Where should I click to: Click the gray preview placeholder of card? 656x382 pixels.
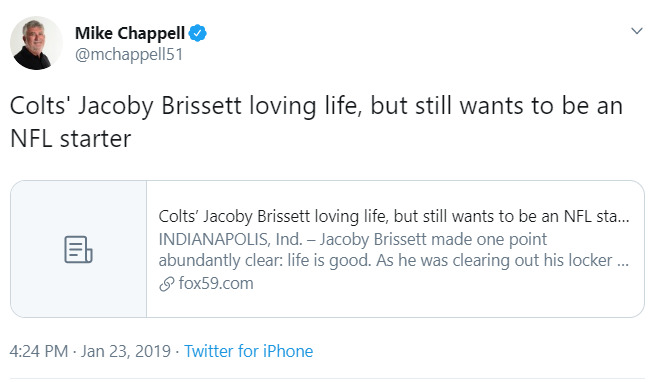79,249
